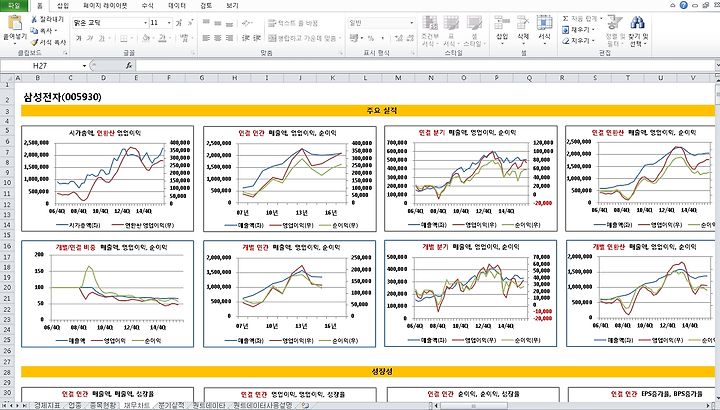Screen dimensions: 720x410
Task: Open the 분기실적 worksheet tab
Action: pos(171,405)
